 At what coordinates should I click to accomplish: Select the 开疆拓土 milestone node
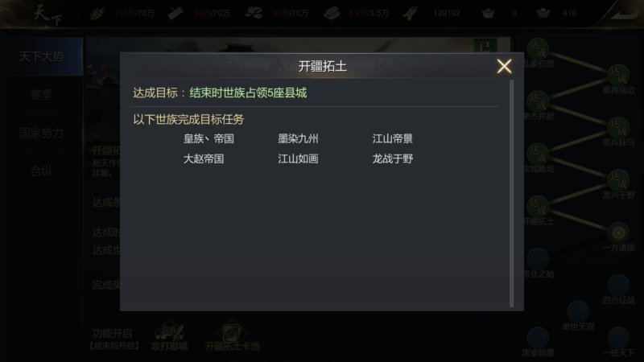coord(538,207)
